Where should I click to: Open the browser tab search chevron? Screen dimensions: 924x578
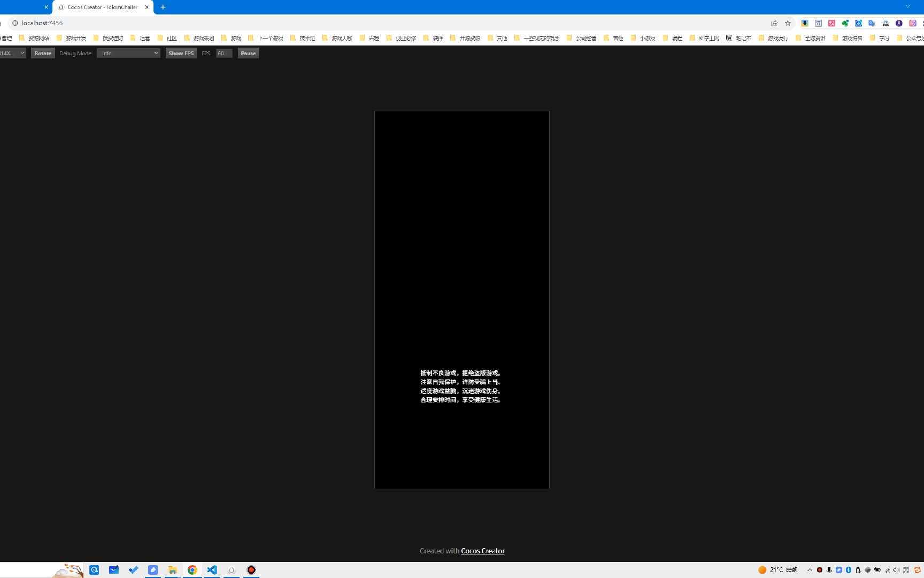[x=907, y=7]
